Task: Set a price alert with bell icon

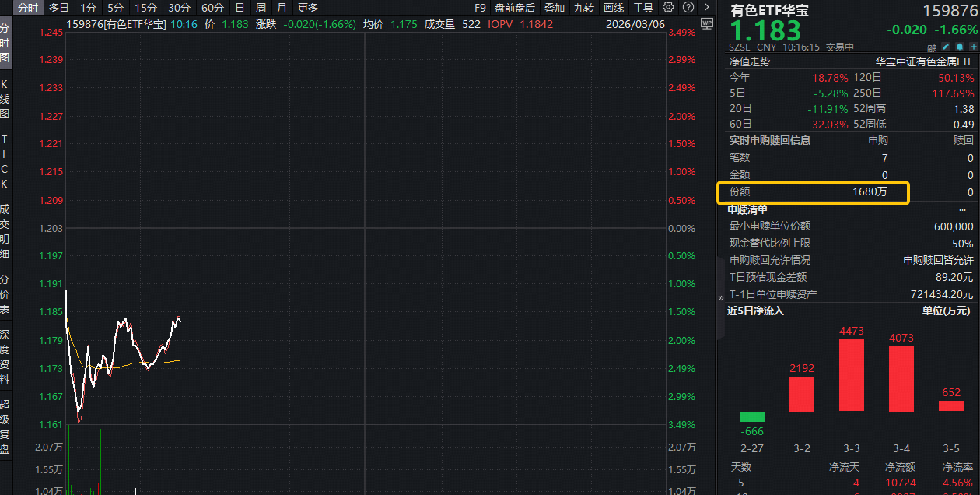Action: (960, 47)
